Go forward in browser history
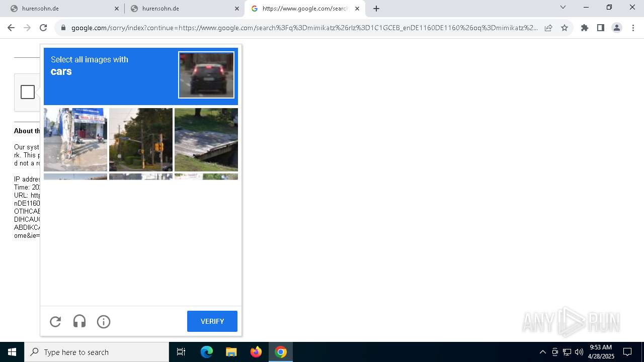644x362 pixels. (27, 28)
